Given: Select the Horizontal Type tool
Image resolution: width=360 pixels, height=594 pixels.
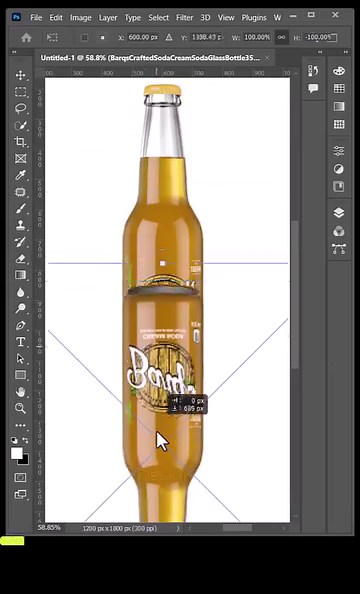Looking at the screenshot, I should 20,342.
